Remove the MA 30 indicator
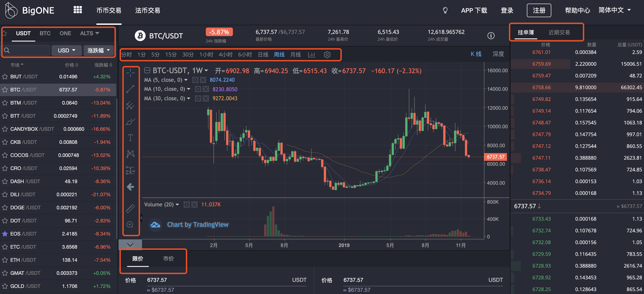Screen dimensions: 644x294 (206, 98)
